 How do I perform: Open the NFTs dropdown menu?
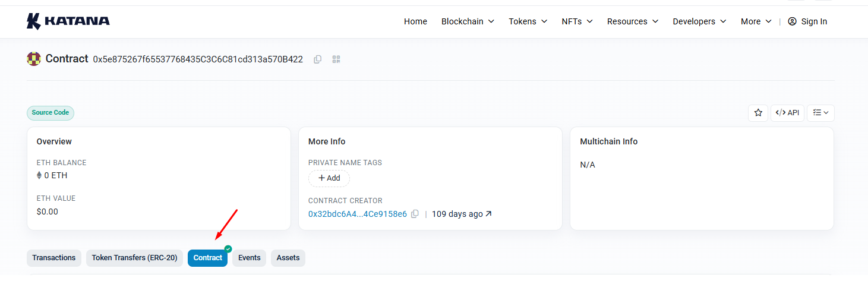point(577,21)
